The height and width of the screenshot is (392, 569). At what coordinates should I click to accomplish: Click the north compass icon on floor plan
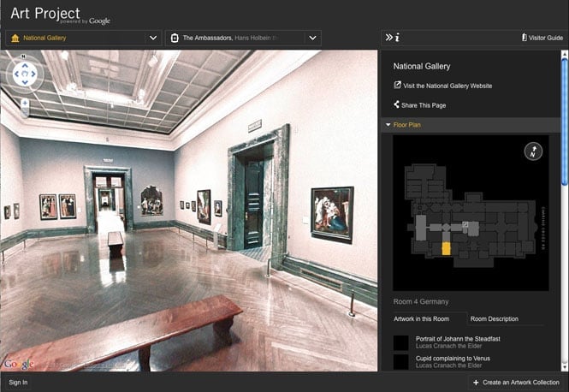coord(533,151)
